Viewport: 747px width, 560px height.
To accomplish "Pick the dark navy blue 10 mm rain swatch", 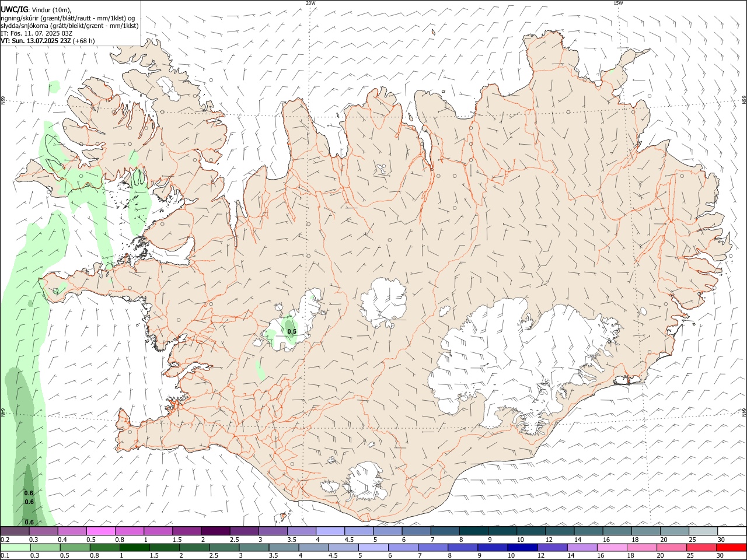I will (x=522, y=548).
